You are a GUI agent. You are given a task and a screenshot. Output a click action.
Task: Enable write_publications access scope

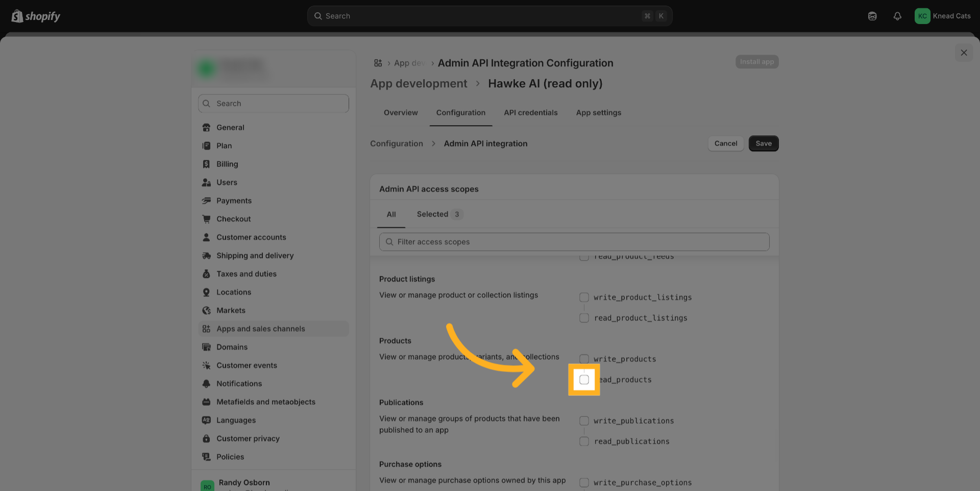click(x=584, y=421)
